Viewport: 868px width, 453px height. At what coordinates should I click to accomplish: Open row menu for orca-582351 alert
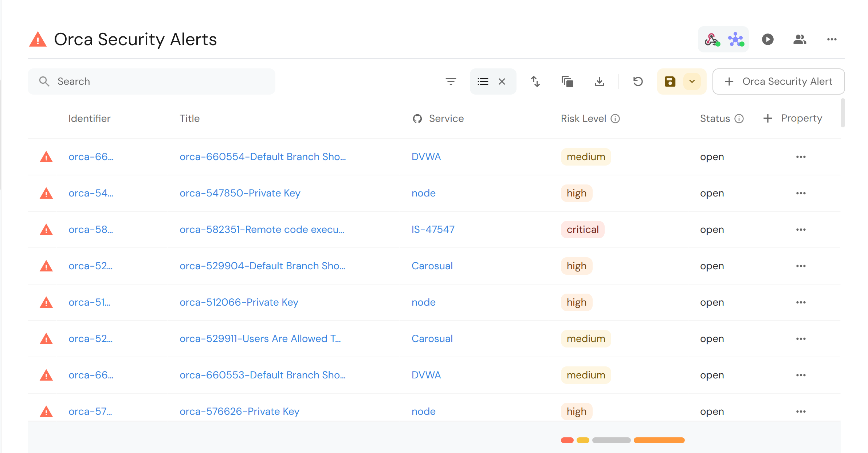click(801, 230)
